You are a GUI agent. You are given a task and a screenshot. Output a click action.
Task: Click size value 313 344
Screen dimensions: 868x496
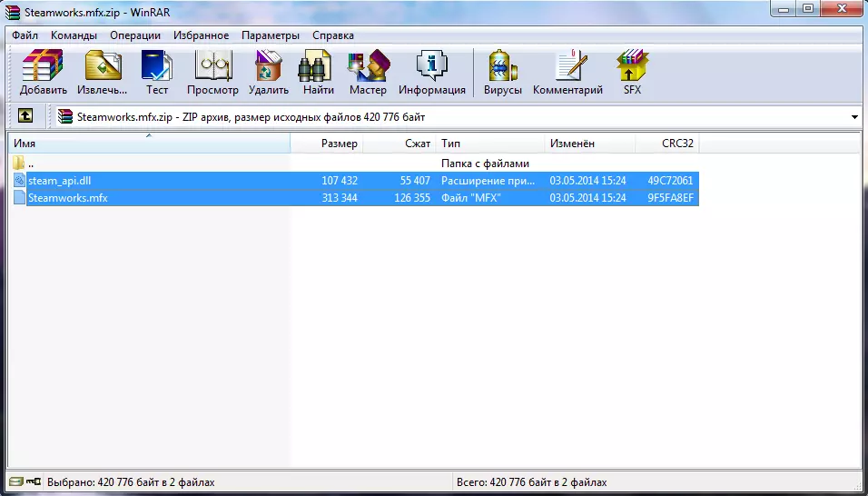point(340,198)
